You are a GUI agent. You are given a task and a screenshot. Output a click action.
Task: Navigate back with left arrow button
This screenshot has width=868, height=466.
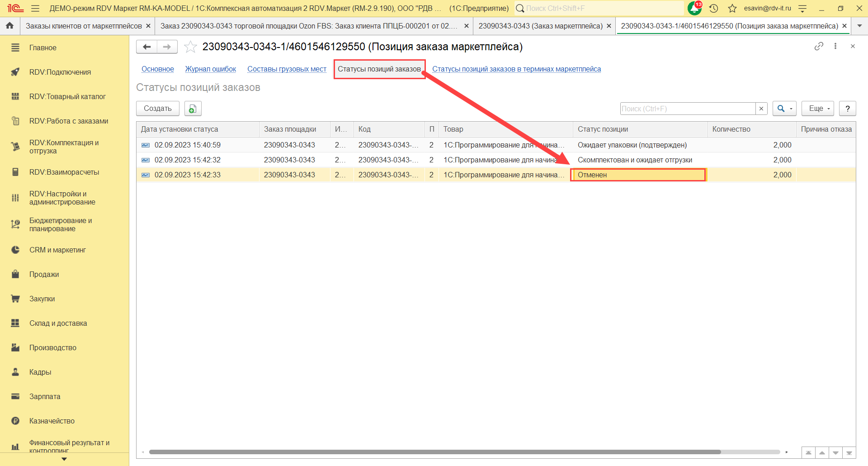click(146, 47)
